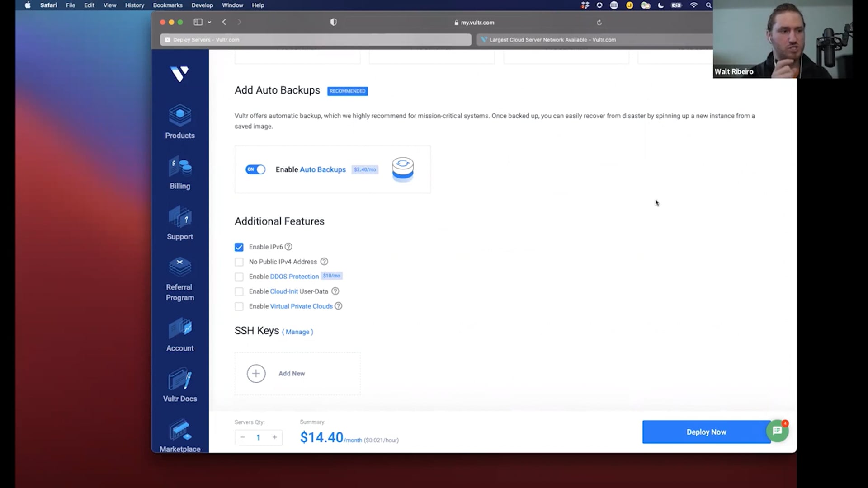Disable the Auto Backups toggle
Viewport: 868px width, 488px height.
[x=255, y=169]
